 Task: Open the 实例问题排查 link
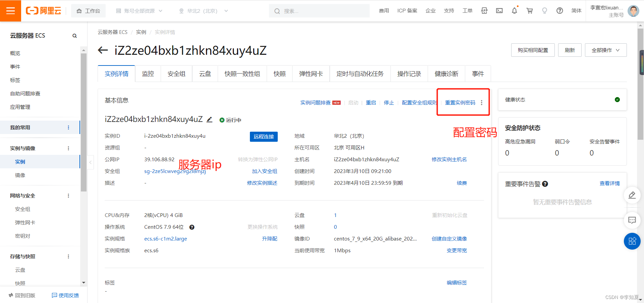(315, 103)
